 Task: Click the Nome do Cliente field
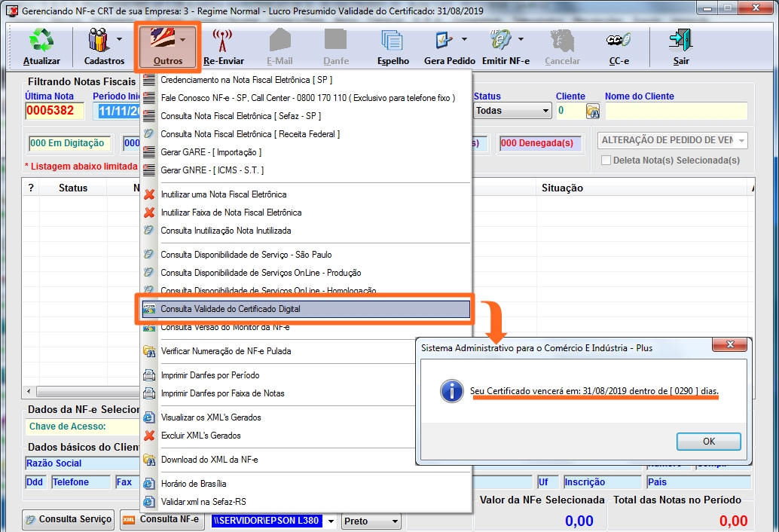pyautogui.click(x=676, y=111)
